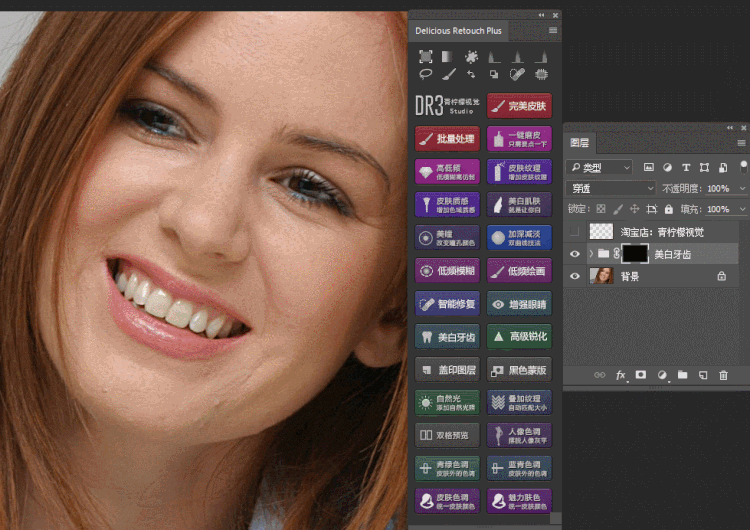Viewport: 750px width, 530px height.
Task: Add a layer mask from Layers panel bottom
Action: (640, 375)
